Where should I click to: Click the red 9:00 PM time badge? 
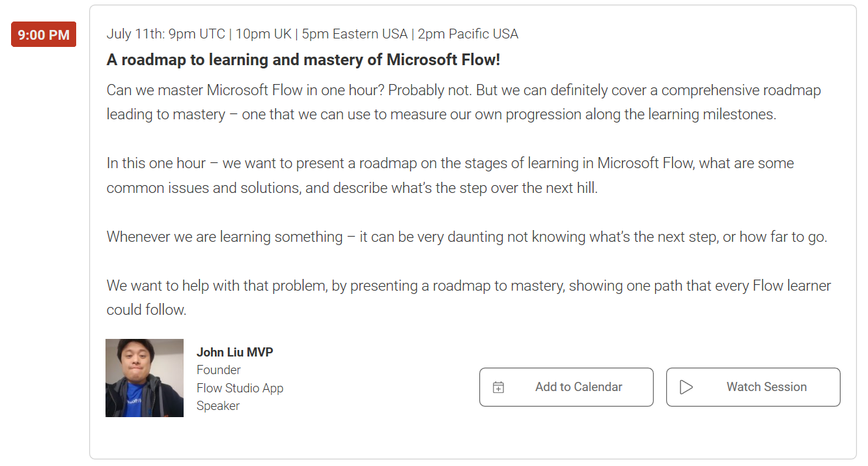(x=44, y=35)
